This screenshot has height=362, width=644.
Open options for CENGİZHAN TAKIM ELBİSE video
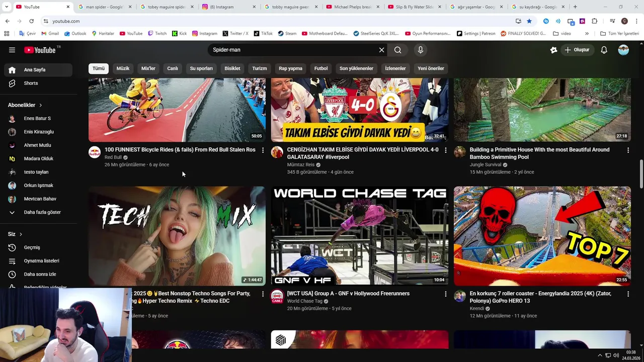click(445, 150)
